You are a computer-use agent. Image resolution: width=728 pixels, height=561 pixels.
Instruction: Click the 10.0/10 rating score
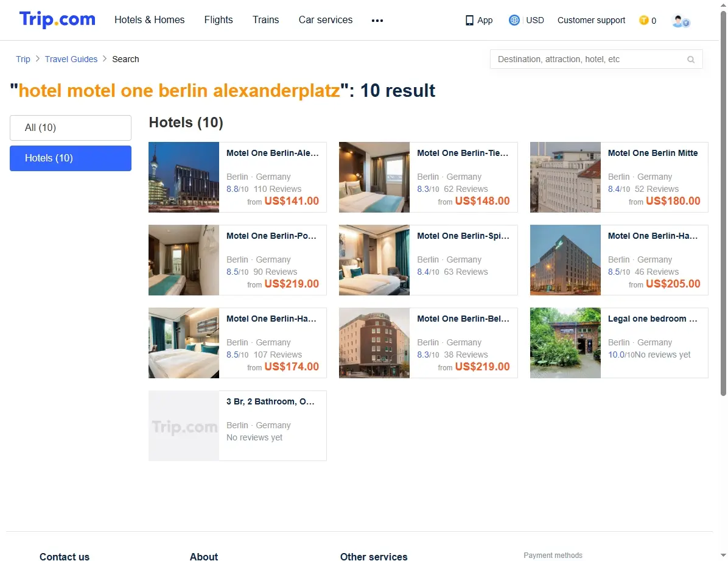click(621, 355)
